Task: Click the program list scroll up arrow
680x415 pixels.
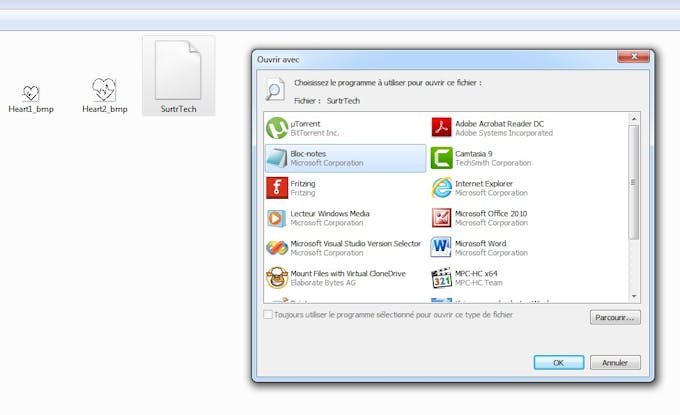Action: click(x=634, y=119)
